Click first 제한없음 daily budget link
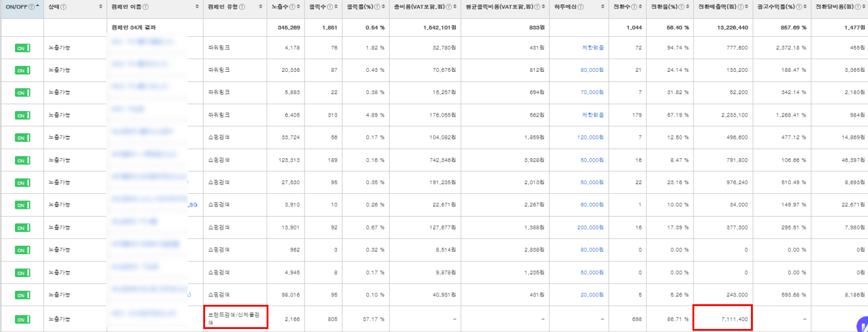This screenshot has height=332, width=868. pyautogui.click(x=593, y=47)
